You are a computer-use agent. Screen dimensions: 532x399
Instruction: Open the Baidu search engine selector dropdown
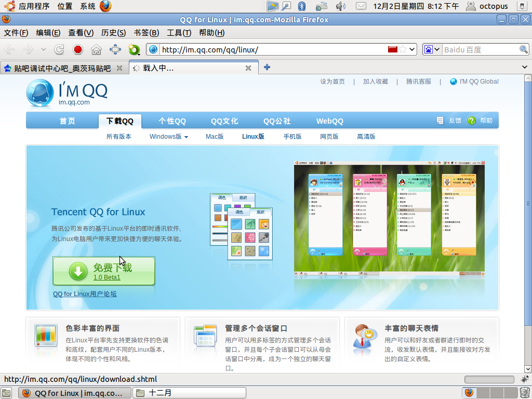tap(436, 49)
